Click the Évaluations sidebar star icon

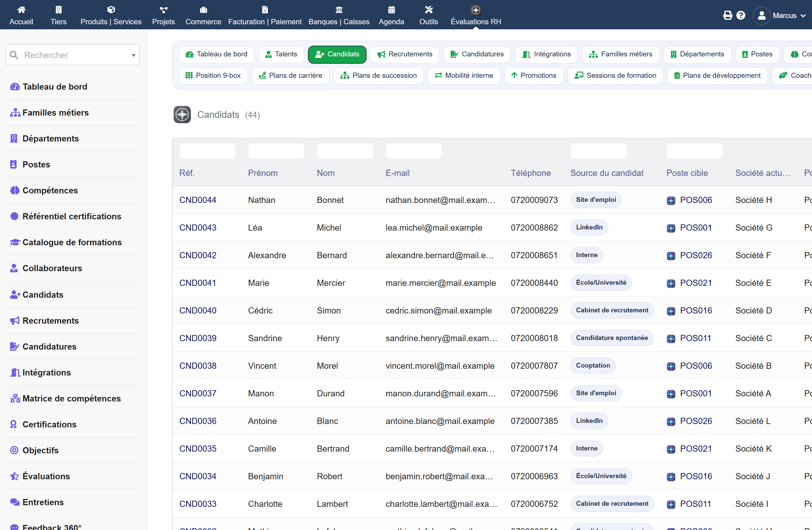14,476
